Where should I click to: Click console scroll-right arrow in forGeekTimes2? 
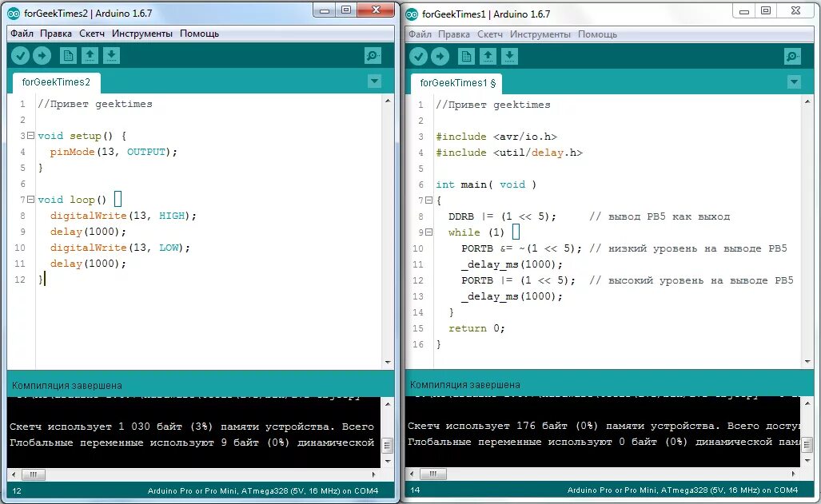point(374,474)
